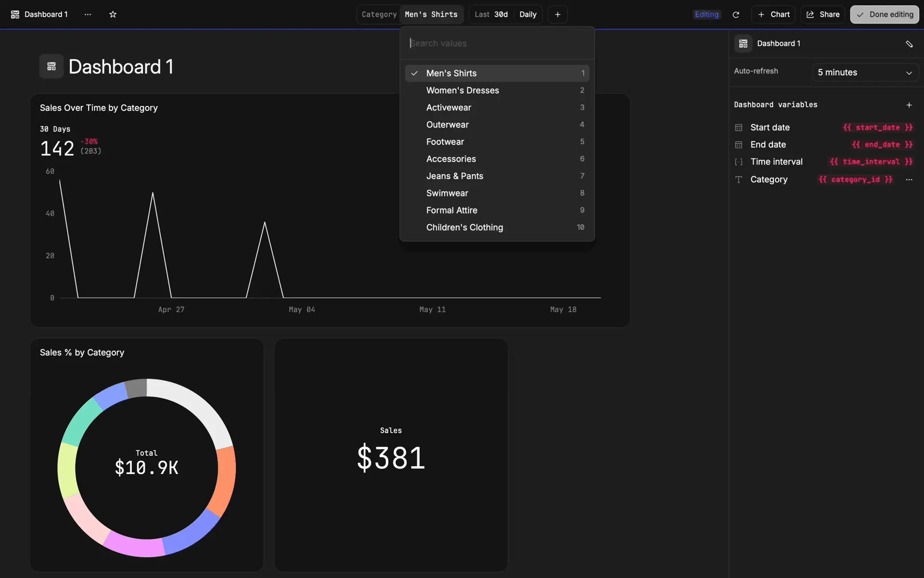Expand the Auto-refresh 5 minutes dropdown
Screen dimensions: 924x578
(865, 73)
